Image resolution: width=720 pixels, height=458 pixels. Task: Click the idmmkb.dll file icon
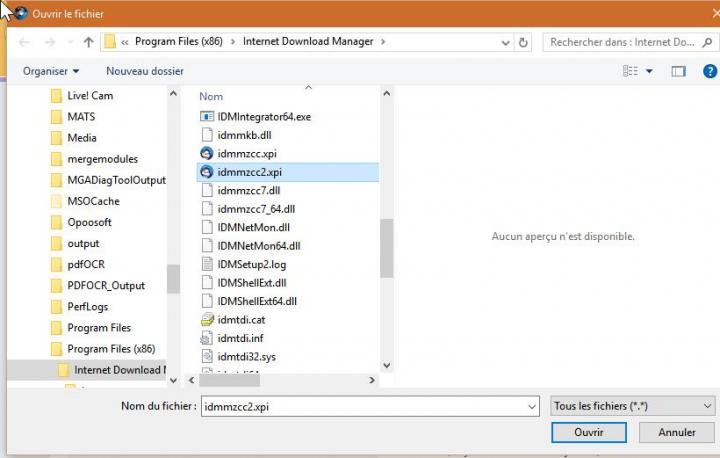[x=207, y=135]
